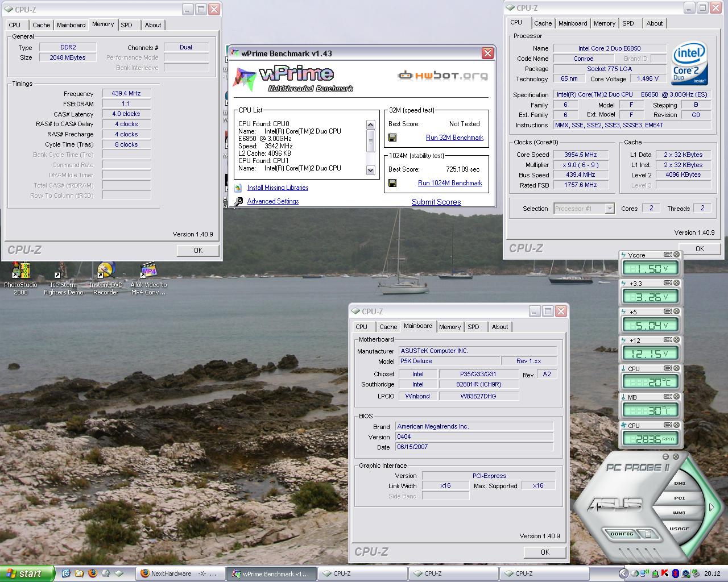Close the +12 voltage monitor with its X icon
Image resolution: width=728 pixels, height=582 pixels.
pos(677,340)
